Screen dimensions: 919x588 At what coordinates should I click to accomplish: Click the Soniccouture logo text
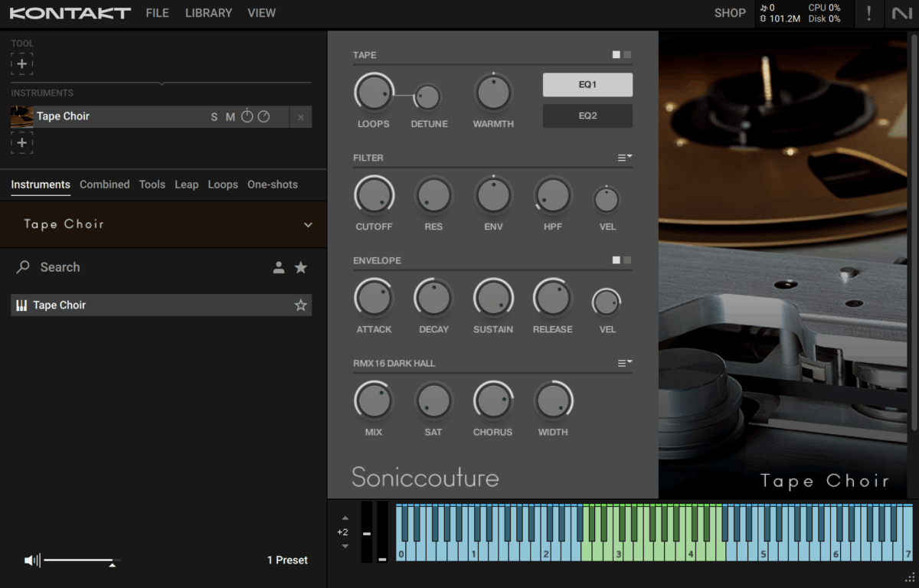425,478
